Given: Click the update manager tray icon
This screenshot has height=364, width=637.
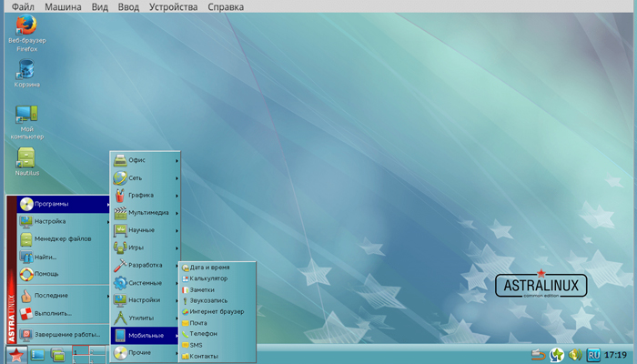Looking at the screenshot, I should [x=557, y=355].
